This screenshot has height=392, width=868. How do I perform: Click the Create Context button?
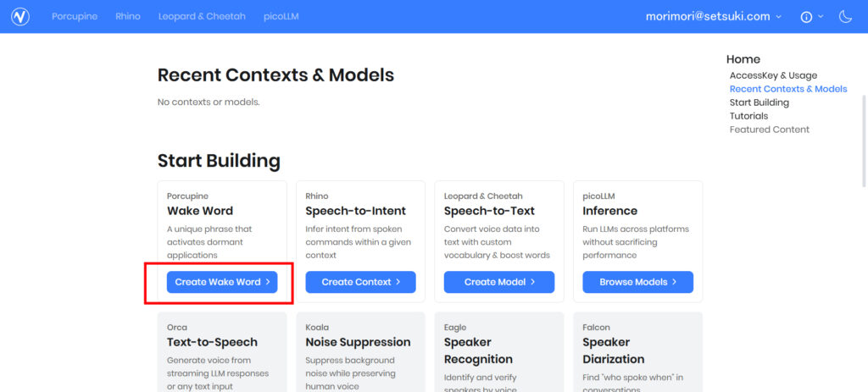pos(360,282)
